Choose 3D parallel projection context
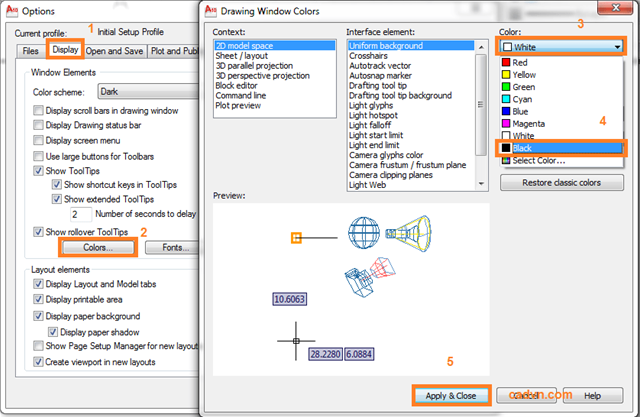640x417 pixels. click(275, 66)
